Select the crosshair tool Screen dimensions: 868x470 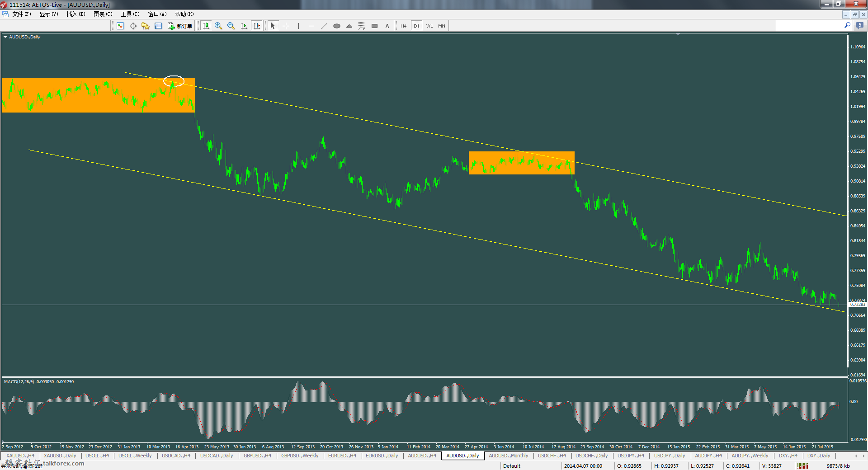coord(286,26)
